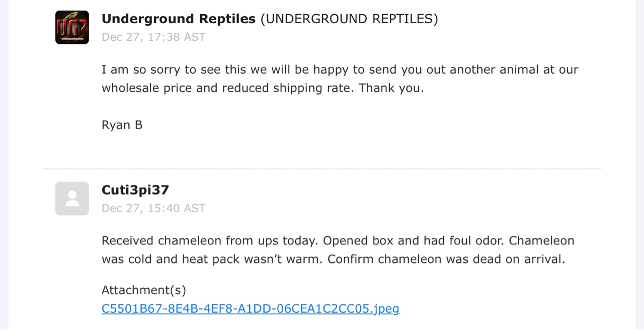
Task: Open the C5501B67 jpeg attachment link
Action: point(250,308)
